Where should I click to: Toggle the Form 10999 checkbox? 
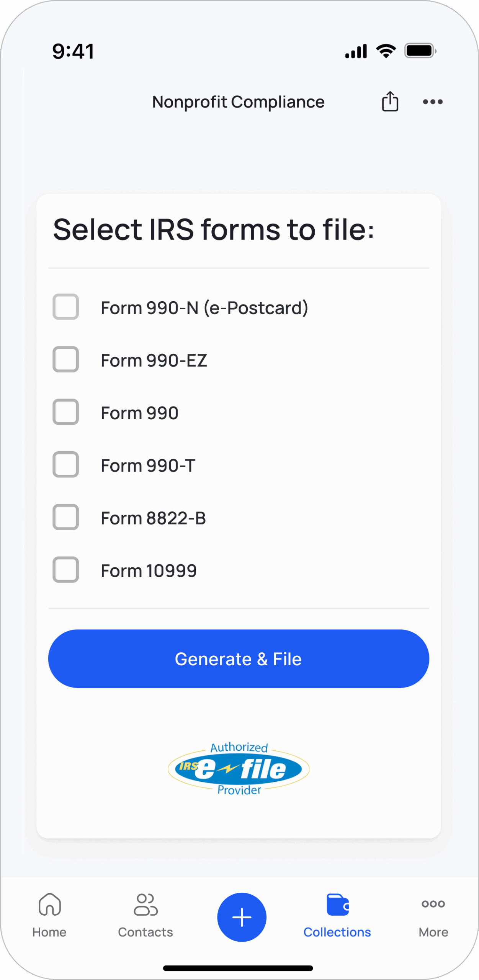click(x=65, y=570)
